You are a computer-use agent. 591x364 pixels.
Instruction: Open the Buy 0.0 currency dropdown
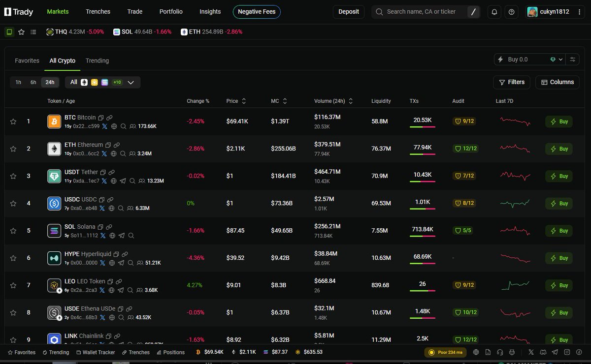coord(557,60)
